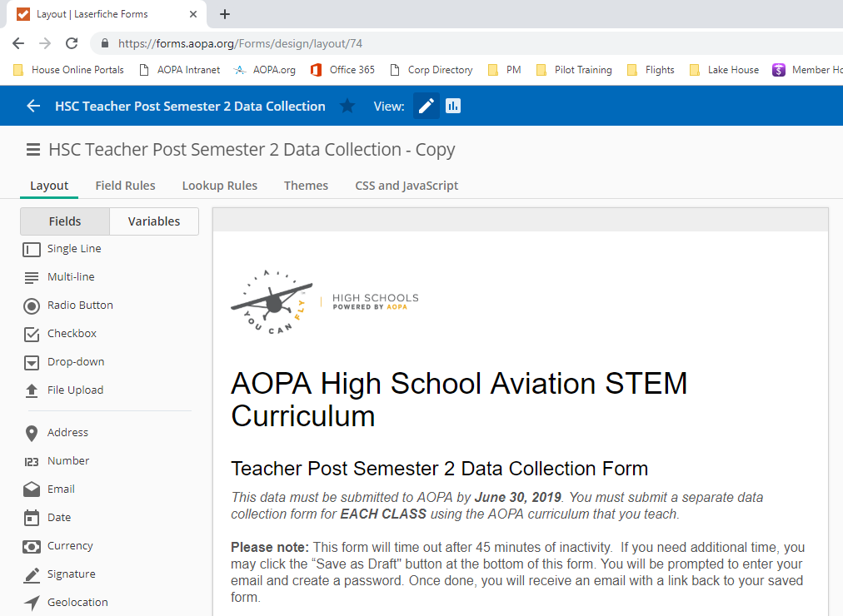Open the hamburger menu beside form title
Viewport: 843px width, 616px height.
(33, 150)
